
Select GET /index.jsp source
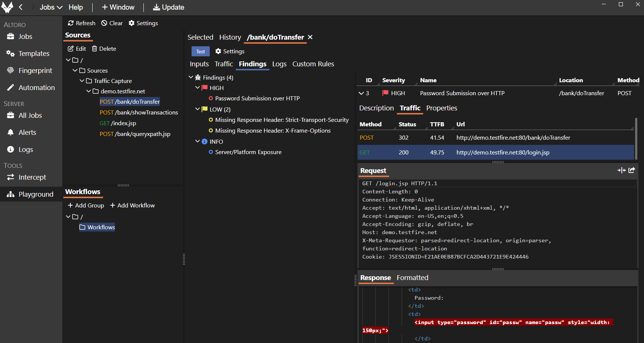click(x=118, y=123)
